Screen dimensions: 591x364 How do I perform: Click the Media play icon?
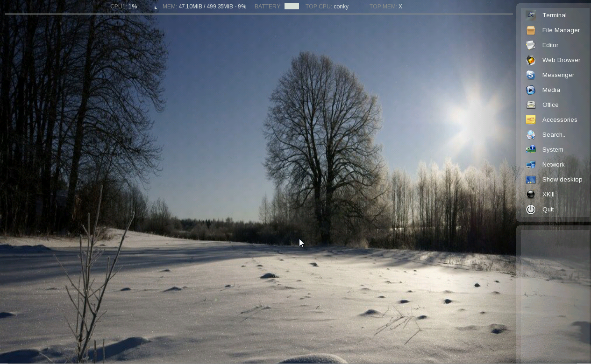[x=531, y=90]
